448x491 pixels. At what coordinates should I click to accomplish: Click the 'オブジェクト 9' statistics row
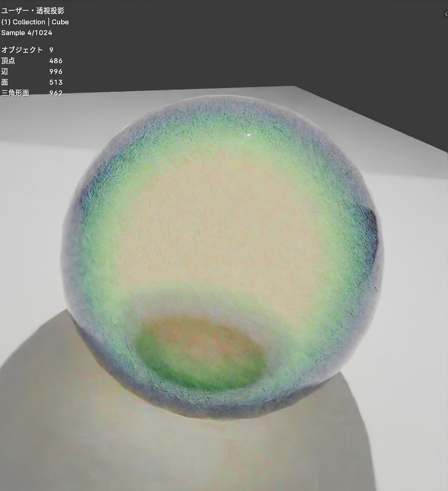(x=27, y=50)
